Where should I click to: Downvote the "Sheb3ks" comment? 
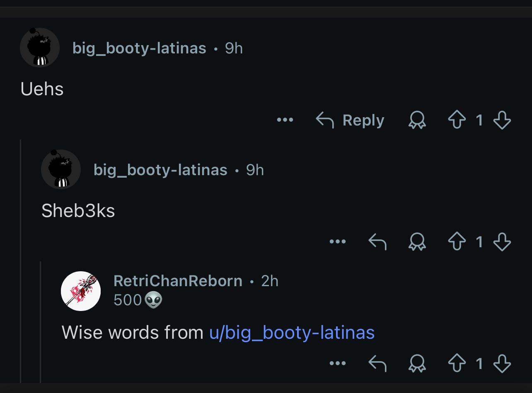(502, 242)
